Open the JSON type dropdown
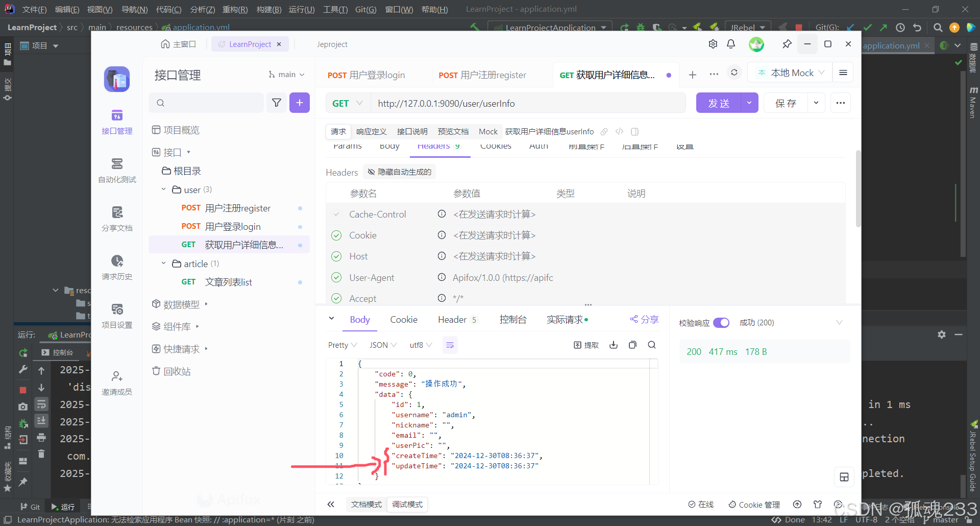Image resolution: width=980 pixels, height=526 pixels. click(x=383, y=345)
